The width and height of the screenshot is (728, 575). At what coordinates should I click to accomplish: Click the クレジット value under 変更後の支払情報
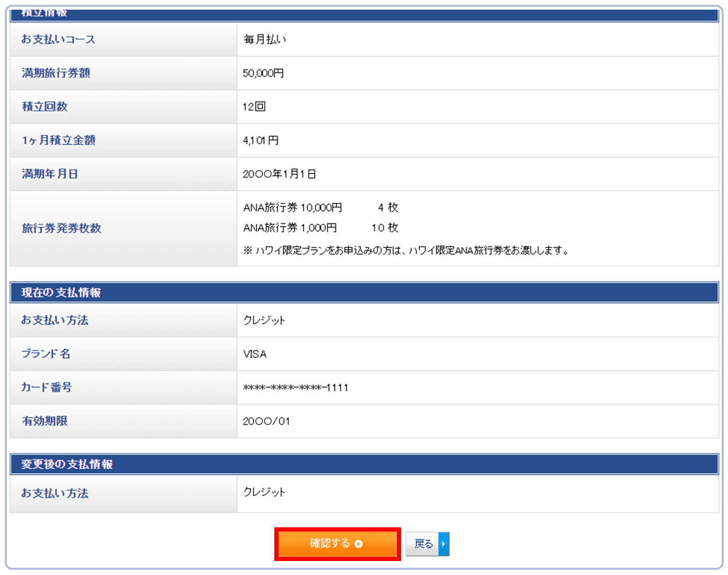tap(264, 492)
